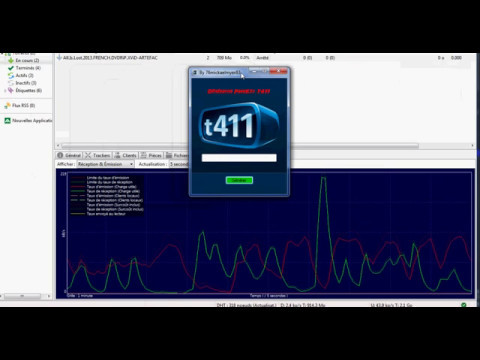Open the 'Nouvelles Applications' sidebar entry
The height and width of the screenshot is (360, 480).
[32, 121]
